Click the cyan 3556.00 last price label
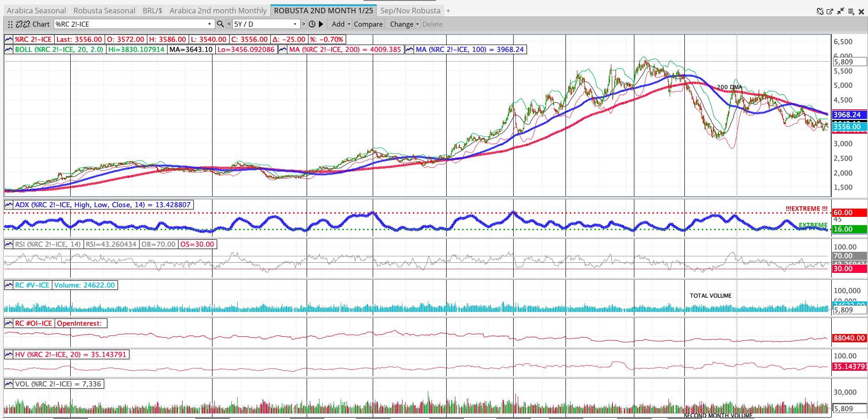Image resolution: width=868 pixels, height=419 pixels. 849,127
